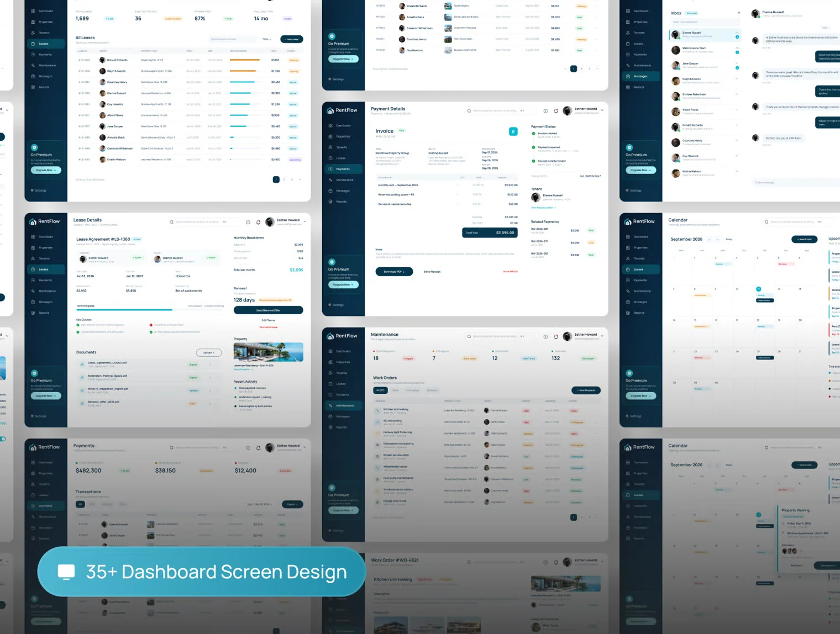Click Download PDF button on invoice
The width and height of the screenshot is (840, 634).
395,272
